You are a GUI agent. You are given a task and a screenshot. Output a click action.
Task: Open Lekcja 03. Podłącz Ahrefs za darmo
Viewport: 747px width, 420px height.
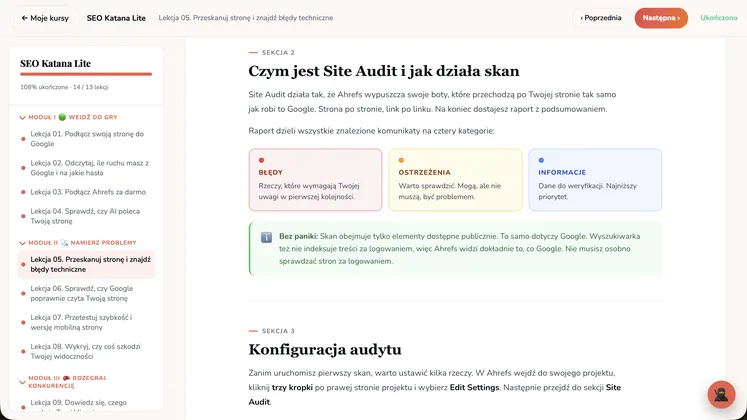pos(87,192)
